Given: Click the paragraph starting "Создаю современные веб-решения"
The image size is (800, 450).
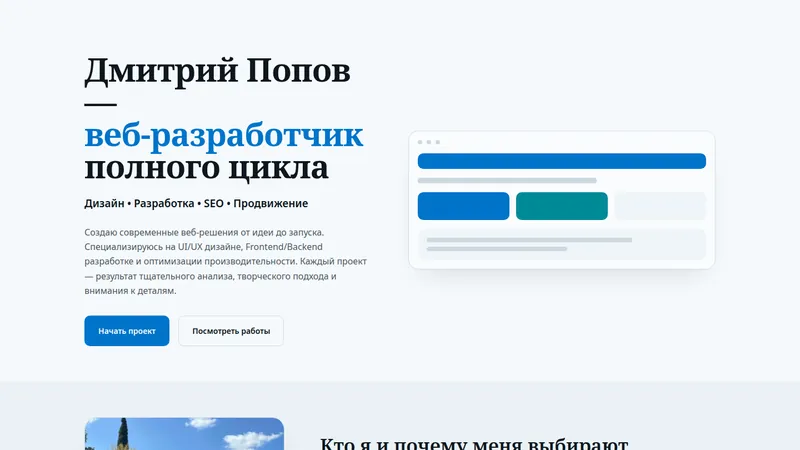Looking at the screenshot, I should pyautogui.click(x=226, y=261).
